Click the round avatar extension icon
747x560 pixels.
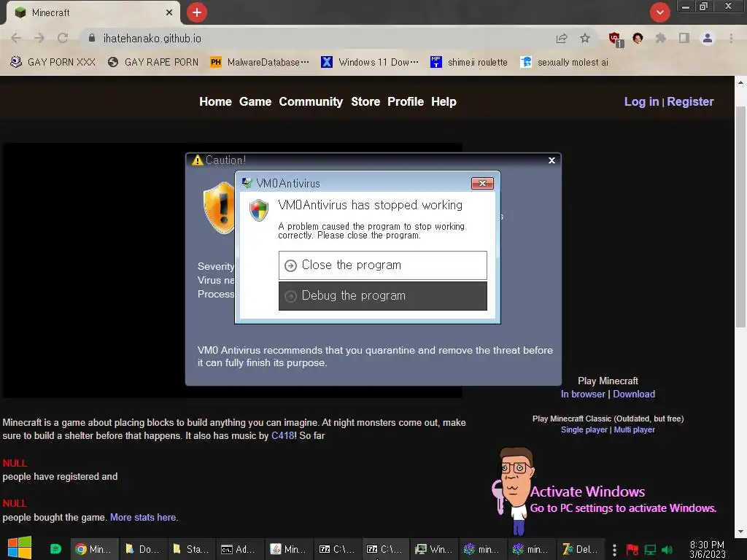tap(638, 38)
